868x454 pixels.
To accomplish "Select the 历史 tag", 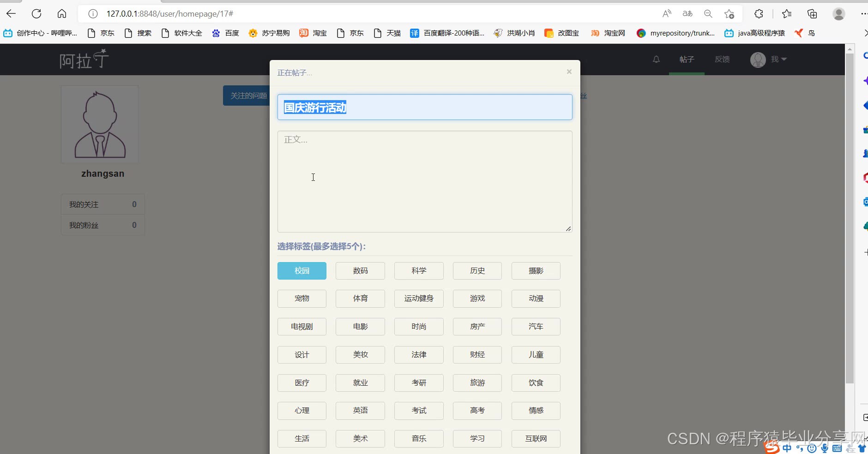I will click(x=477, y=271).
